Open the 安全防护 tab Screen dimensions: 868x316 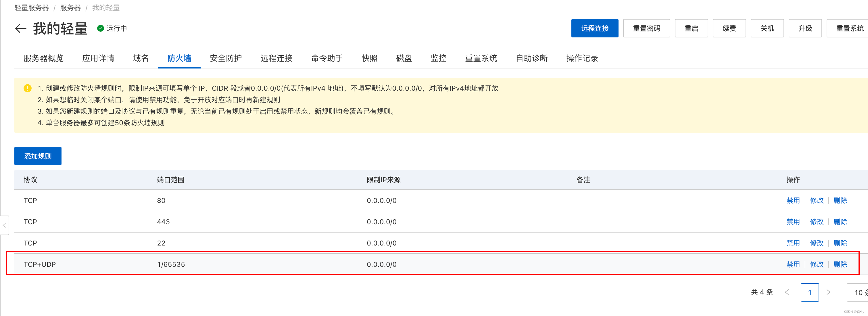click(226, 58)
